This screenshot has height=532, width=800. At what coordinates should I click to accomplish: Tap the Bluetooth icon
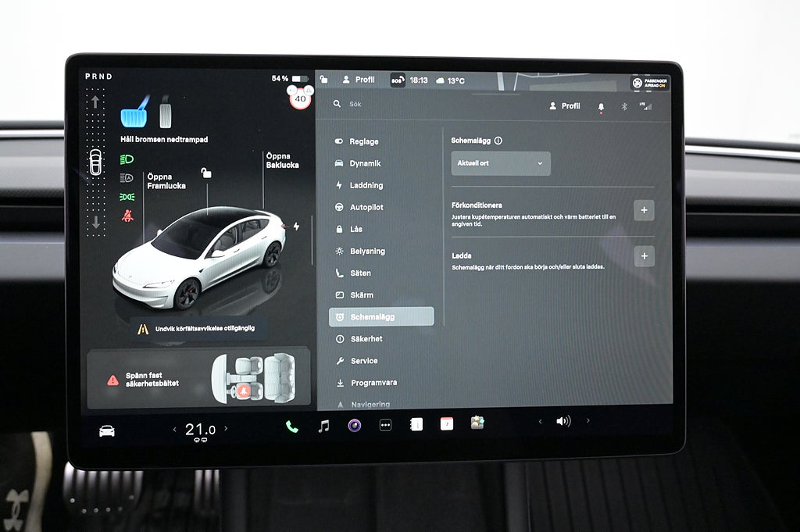(x=624, y=106)
